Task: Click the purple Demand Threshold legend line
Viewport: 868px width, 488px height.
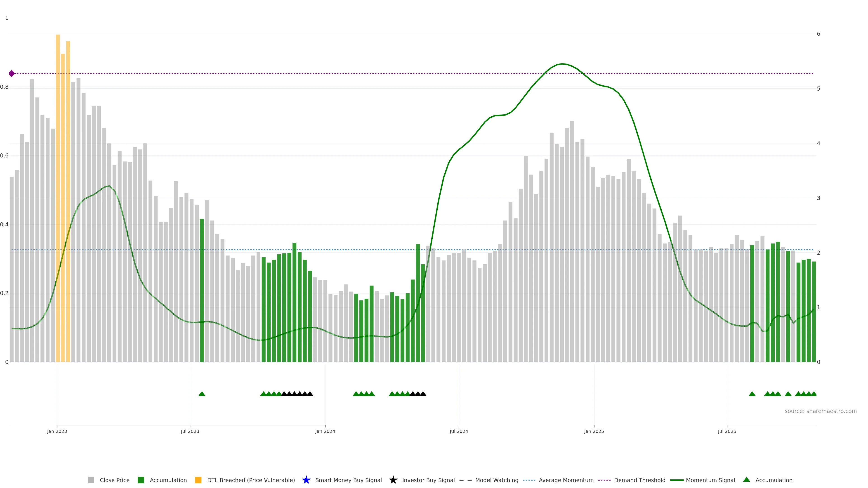Action: [604, 480]
